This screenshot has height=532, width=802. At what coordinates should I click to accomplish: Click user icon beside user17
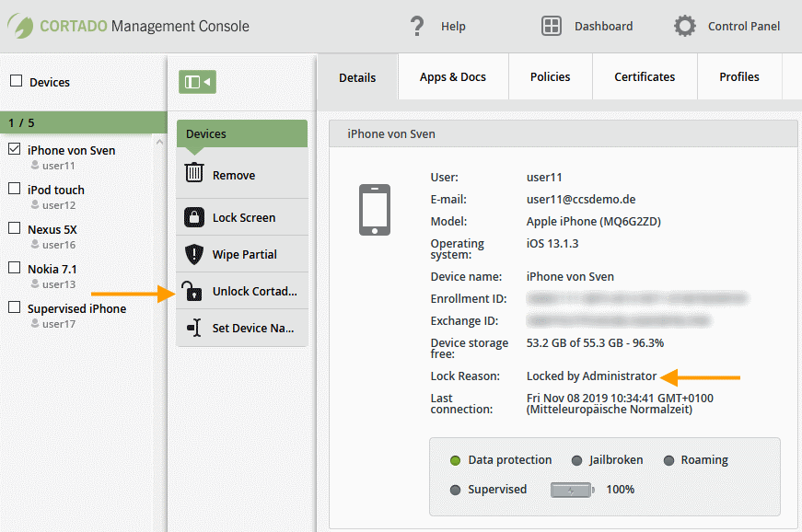(x=35, y=323)
